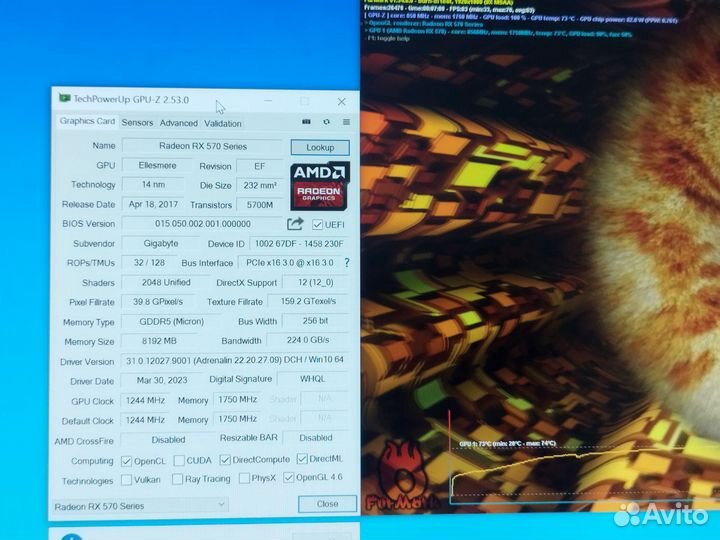Screen dimensions: 720x540
Task: Select the Graphics Card tab
Action: [x=87, y=121]
